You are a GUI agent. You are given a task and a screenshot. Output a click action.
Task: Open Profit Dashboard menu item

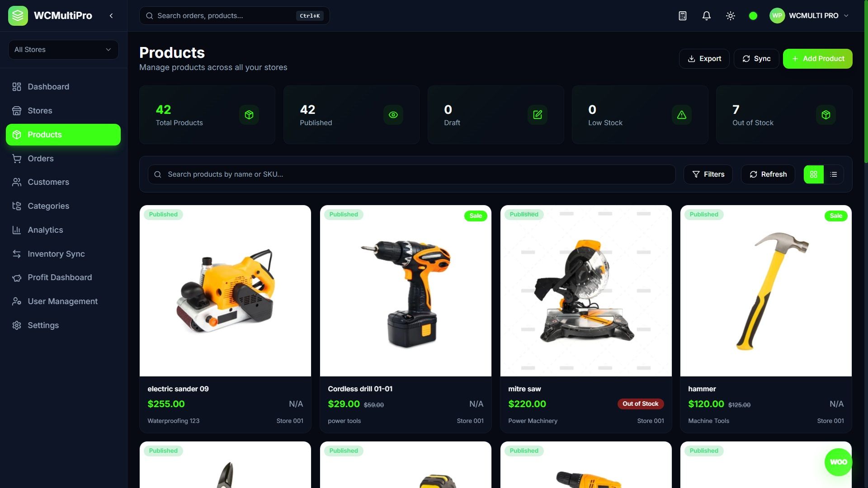(60, 277)
